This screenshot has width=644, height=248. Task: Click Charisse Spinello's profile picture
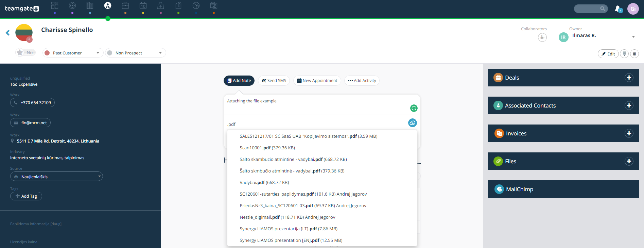[24, 33]
